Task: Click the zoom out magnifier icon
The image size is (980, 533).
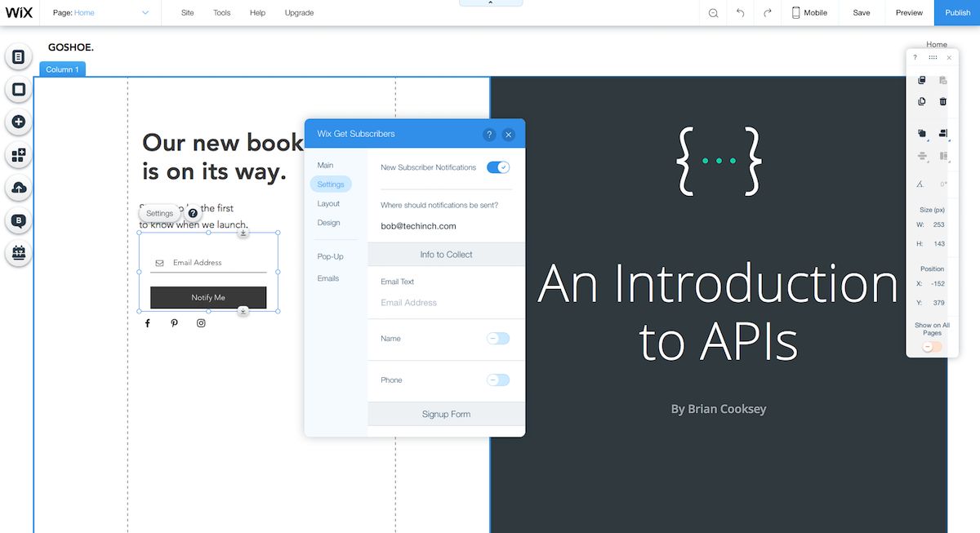Action: coord(713,13)
